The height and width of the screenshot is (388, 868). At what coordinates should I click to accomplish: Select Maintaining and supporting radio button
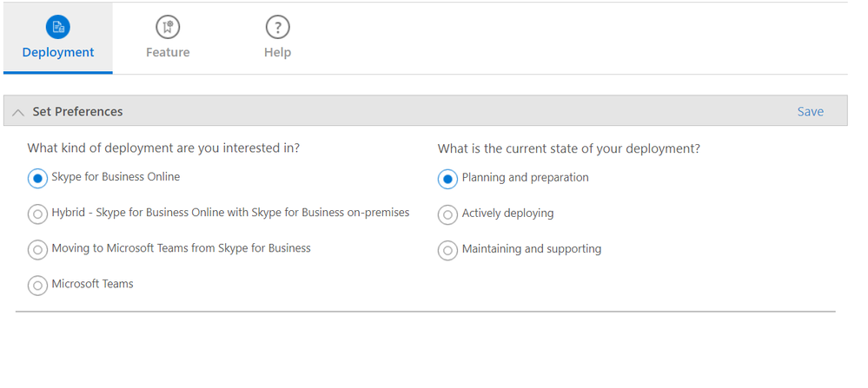447,250
